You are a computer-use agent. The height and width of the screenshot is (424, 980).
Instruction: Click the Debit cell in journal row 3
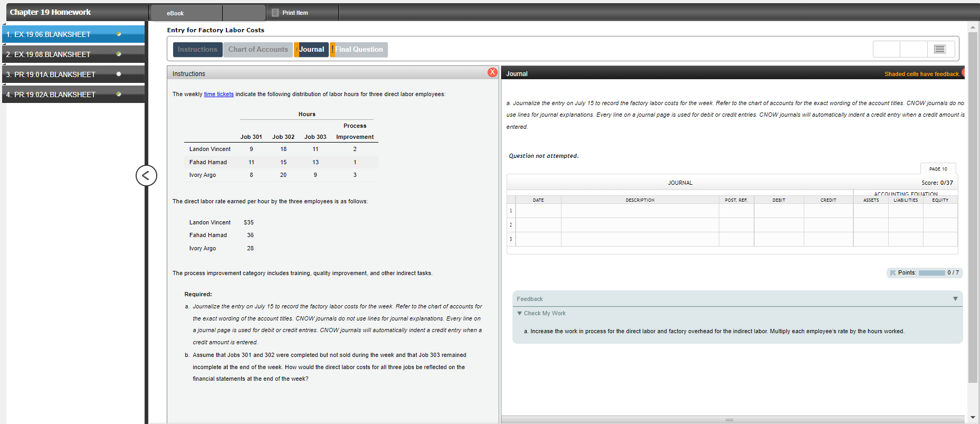(779, 239)
